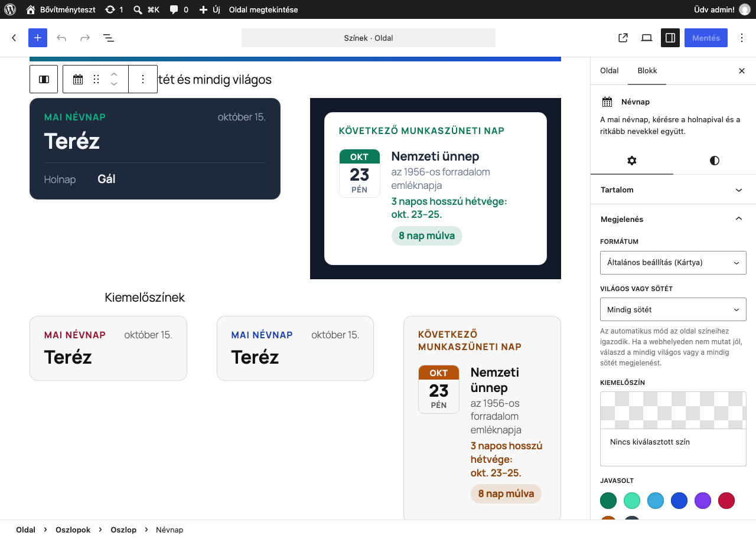Collapse the Megjelenés panel
756x539 pixels.
pyautogui.click(x=673, y=219)
